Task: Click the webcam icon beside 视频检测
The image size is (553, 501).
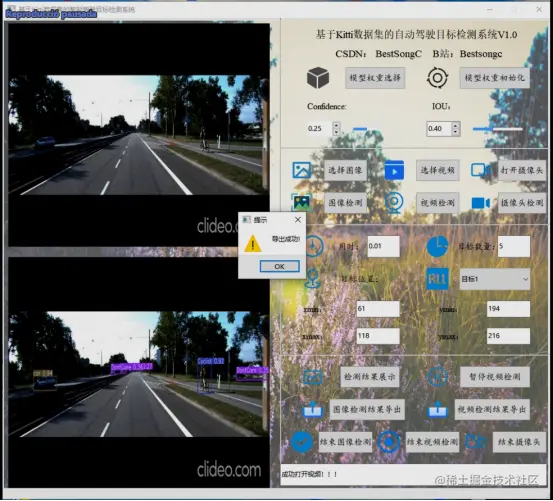Action: (394, 202)
